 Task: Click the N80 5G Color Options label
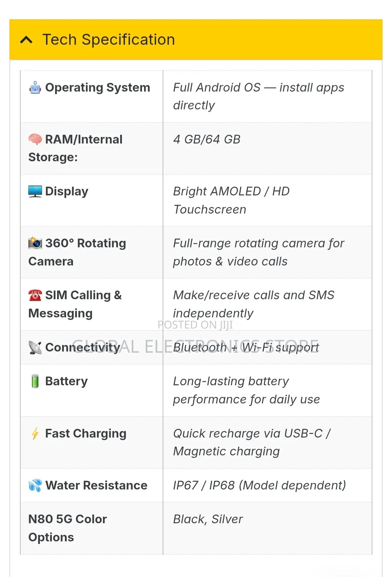pyautogui.click(x=68, y=528)
